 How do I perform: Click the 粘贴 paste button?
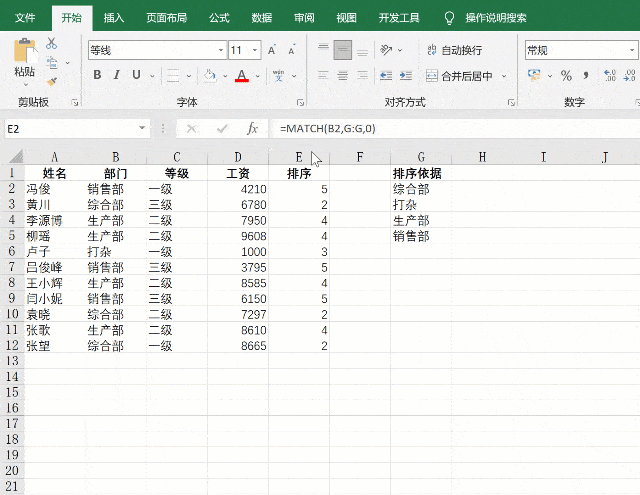click(24, 58)
